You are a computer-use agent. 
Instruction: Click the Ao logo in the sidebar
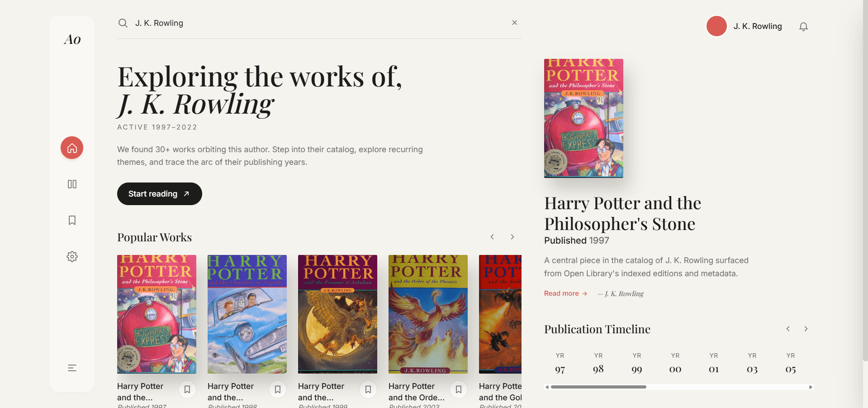[x=72, y=39]
